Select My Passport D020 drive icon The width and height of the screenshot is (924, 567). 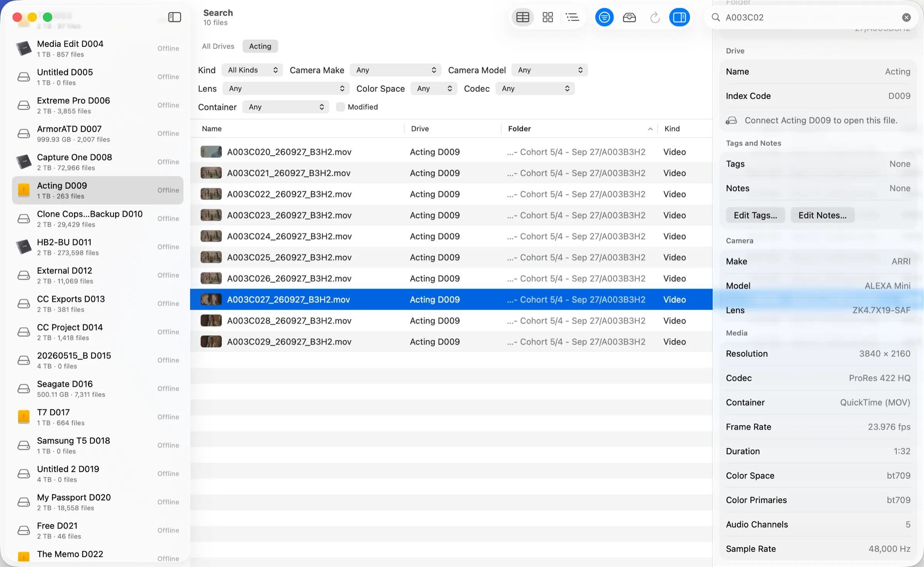(24, 502)
